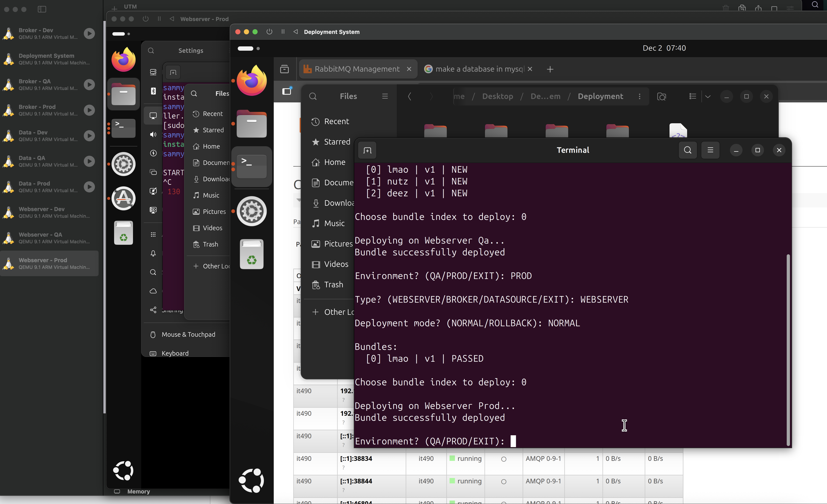
Task: Open Firefox in the Deployment System dock
Action: pos(251,81)
